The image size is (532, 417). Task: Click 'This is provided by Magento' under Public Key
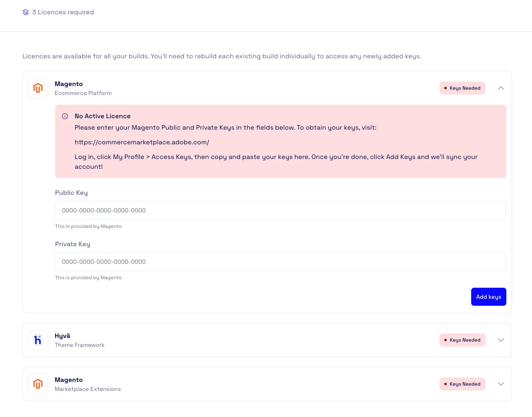point(89,226)
